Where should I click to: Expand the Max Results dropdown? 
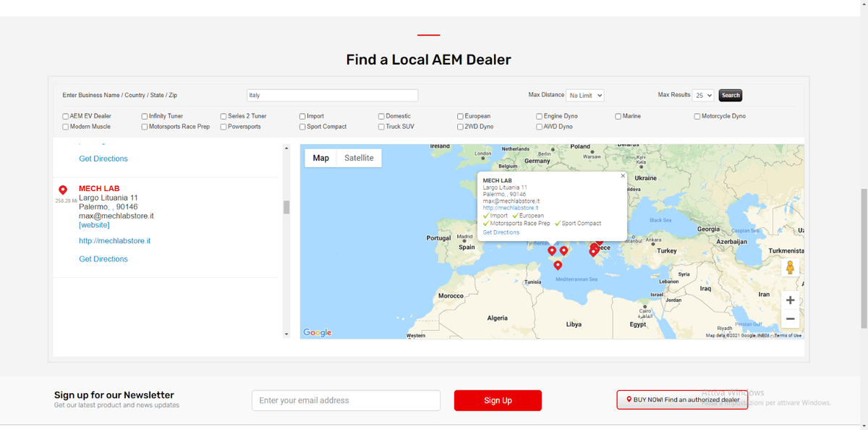point(703,96)
